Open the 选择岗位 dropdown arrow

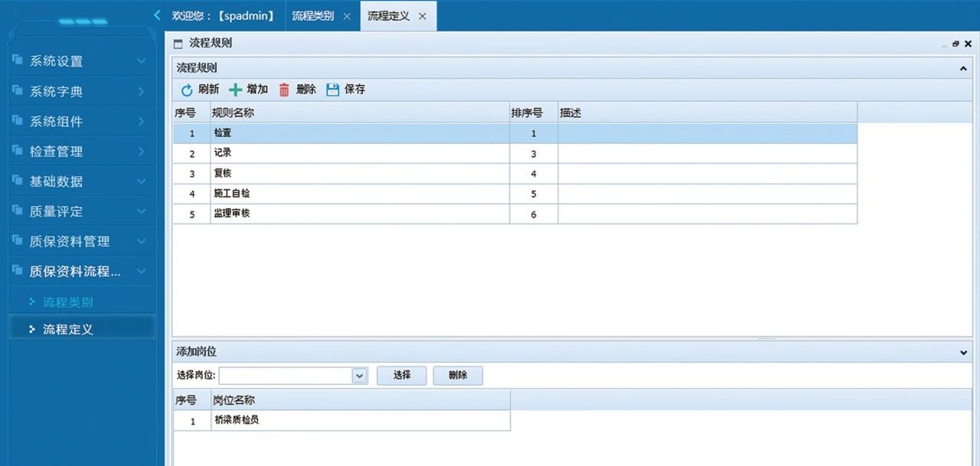pos(360,376)
